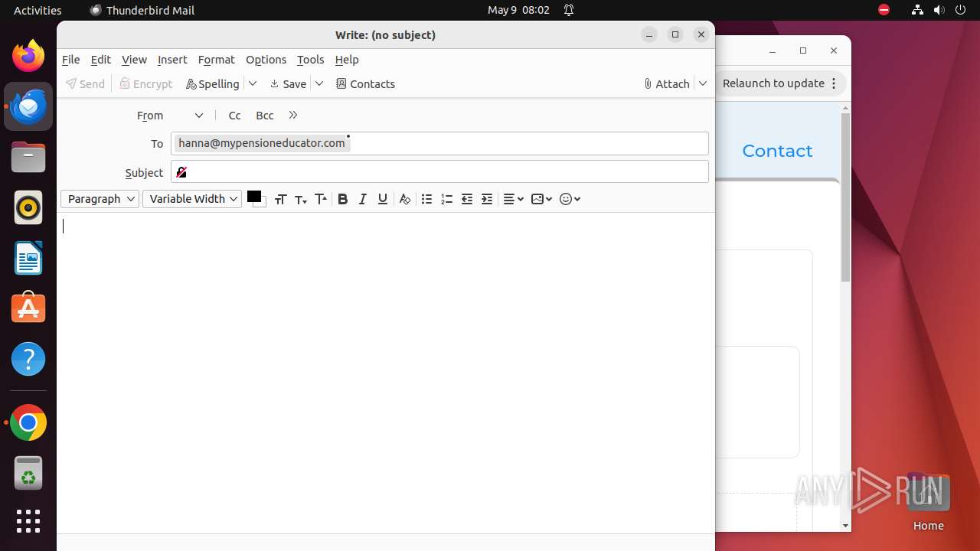Toggle bold formatting
The image size is (980, 551).
[x=342, y=199]
